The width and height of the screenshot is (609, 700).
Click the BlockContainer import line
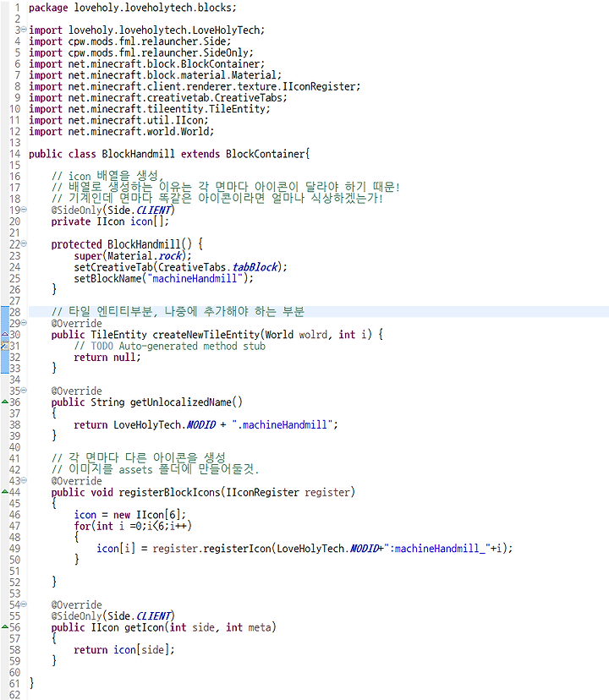click(x=147, y=64)
